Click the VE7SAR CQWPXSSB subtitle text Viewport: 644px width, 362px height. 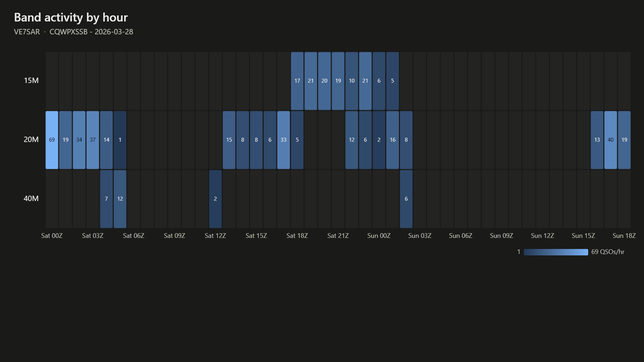pos(73,32)
